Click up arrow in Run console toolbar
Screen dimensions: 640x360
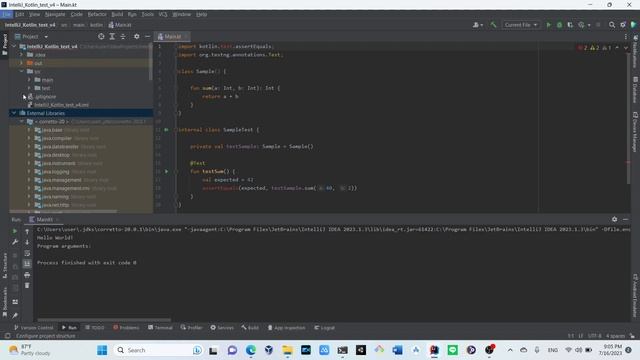coord(27,231)
